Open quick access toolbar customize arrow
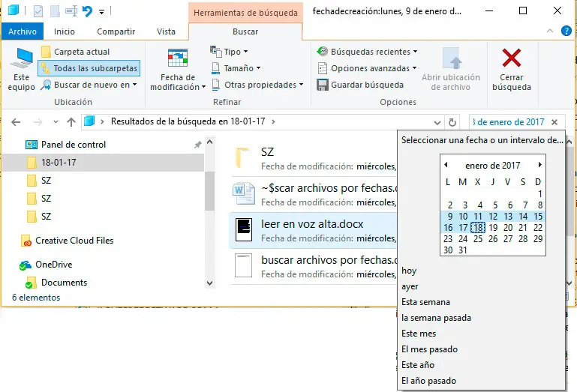 click(x=101, y=12)
